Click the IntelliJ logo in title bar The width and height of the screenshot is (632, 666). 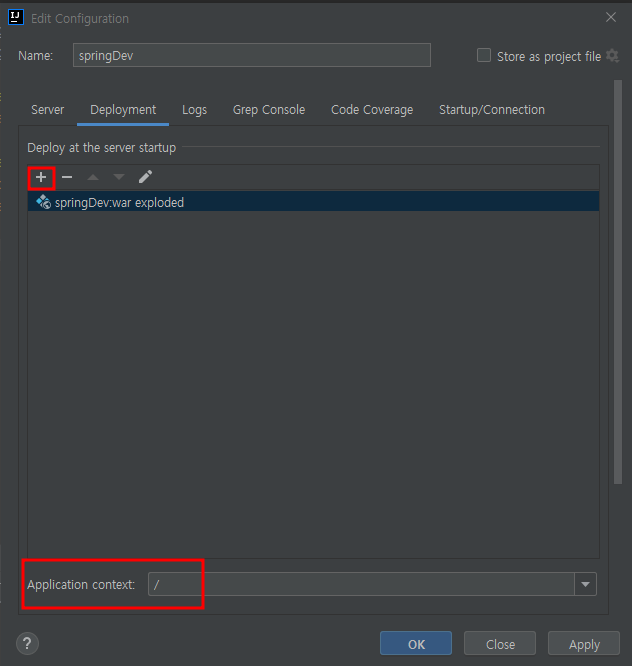16,17
